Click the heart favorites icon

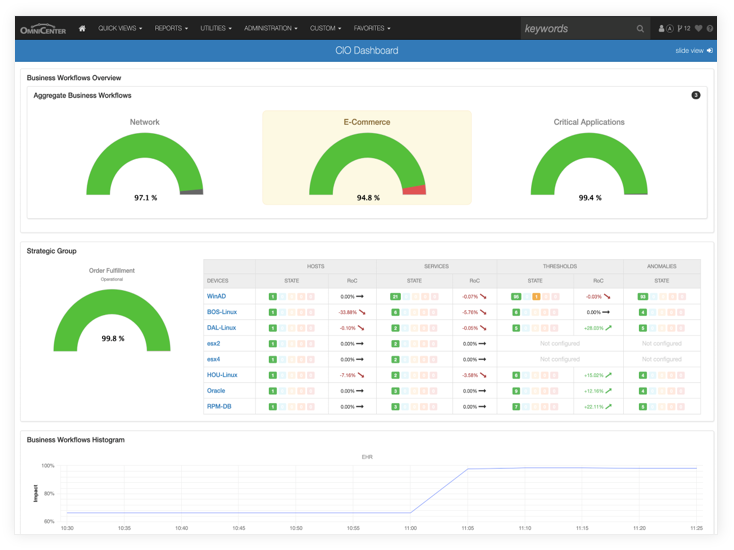699,29
